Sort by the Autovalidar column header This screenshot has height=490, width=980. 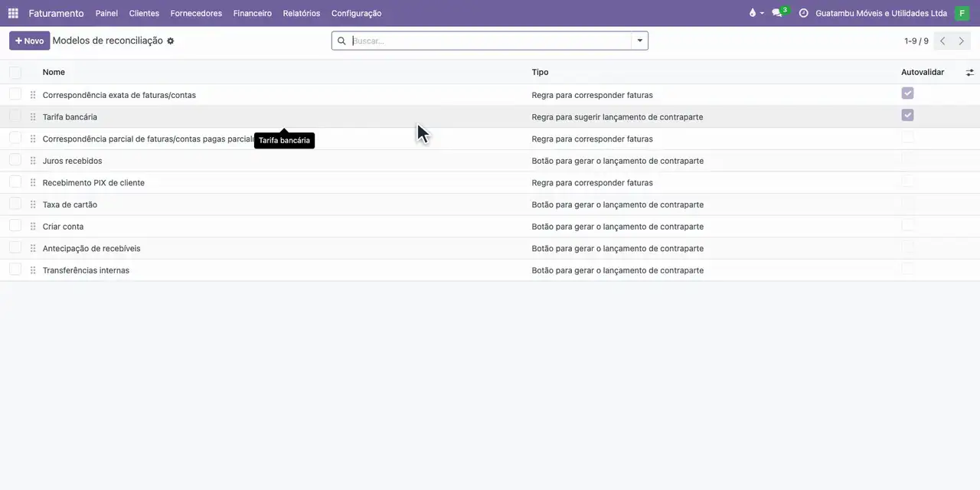pos(923,72)
